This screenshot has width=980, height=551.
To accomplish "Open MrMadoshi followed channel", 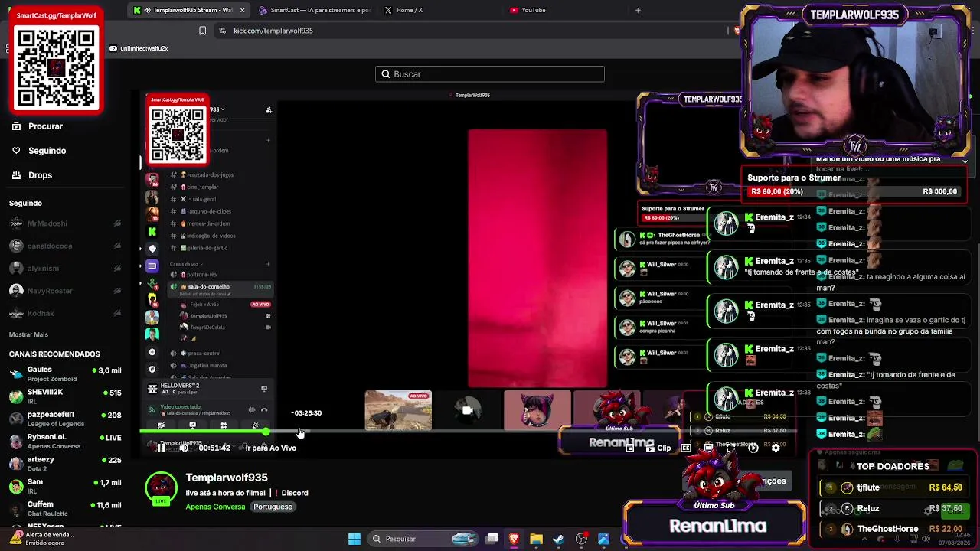I will coord(65,223).
